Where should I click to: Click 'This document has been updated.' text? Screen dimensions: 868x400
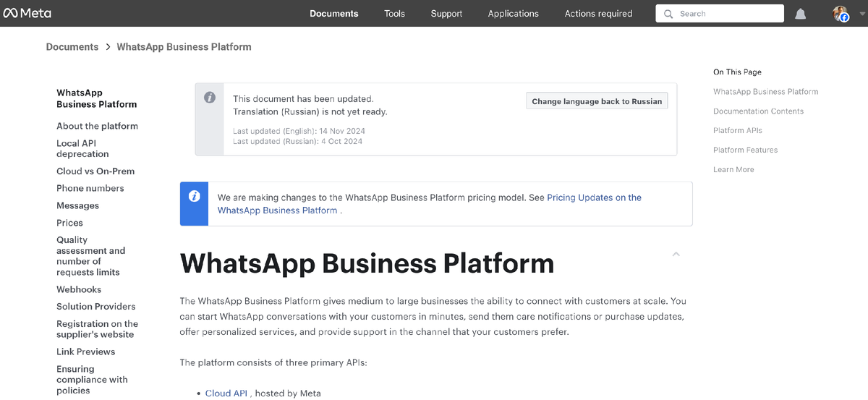tap(303, 99)
